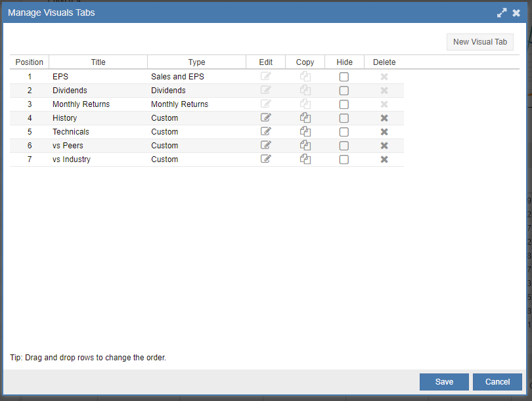Select the vs Peers title cell

click(x=98, y=146)
